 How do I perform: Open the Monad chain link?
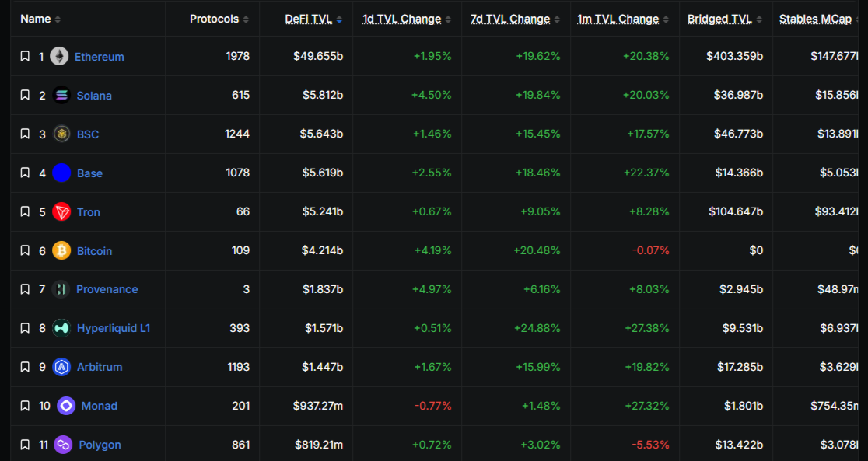pyautogui.click(x=99, y=406)
